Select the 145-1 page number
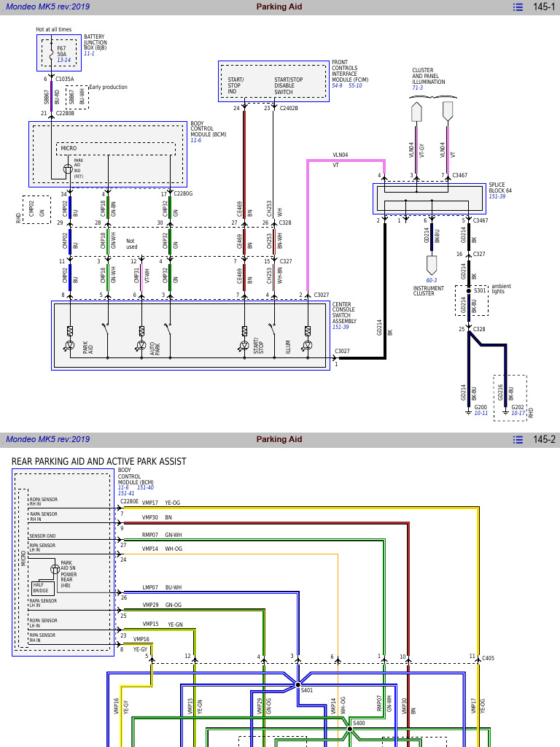The height and width of the screenshot is (747, 560). point(544,7)
